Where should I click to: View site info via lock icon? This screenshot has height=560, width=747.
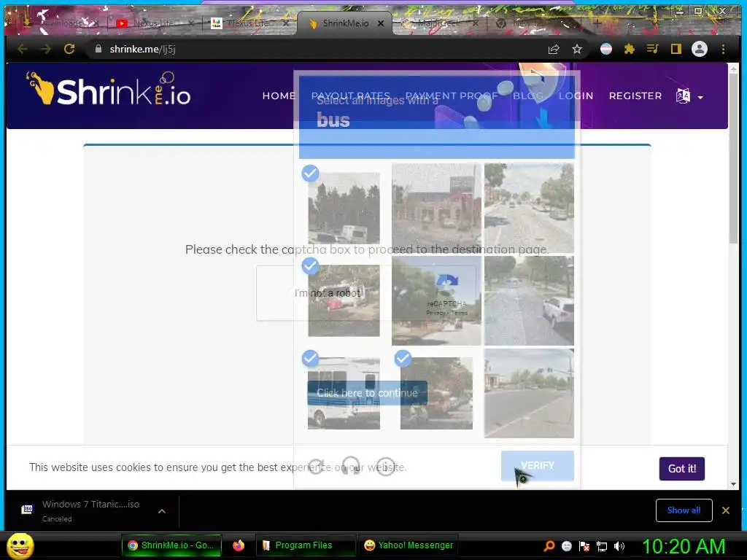click(x=98, y=49)
